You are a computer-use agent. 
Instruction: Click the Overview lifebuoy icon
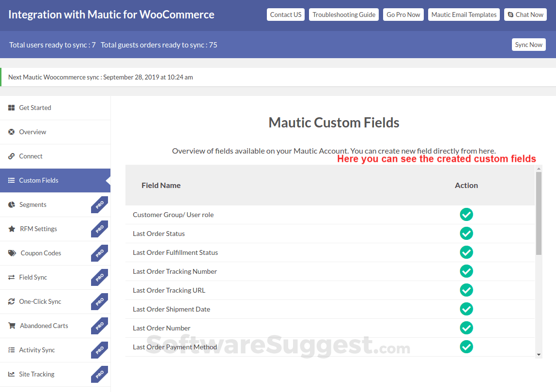11,132
